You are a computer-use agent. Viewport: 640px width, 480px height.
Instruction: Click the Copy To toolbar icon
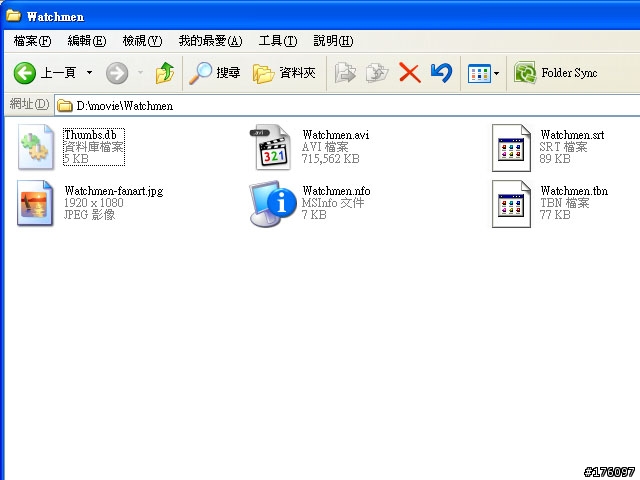377,73
